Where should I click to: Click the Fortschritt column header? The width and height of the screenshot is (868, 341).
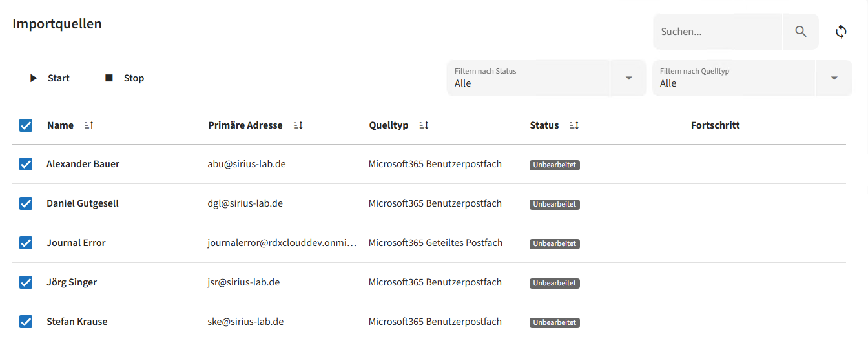(x=715, y=125)
